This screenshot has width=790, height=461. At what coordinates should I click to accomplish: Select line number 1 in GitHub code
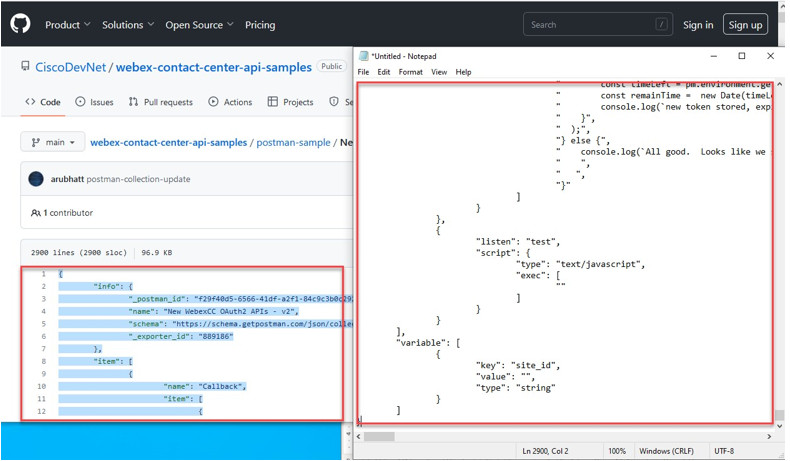43,274
